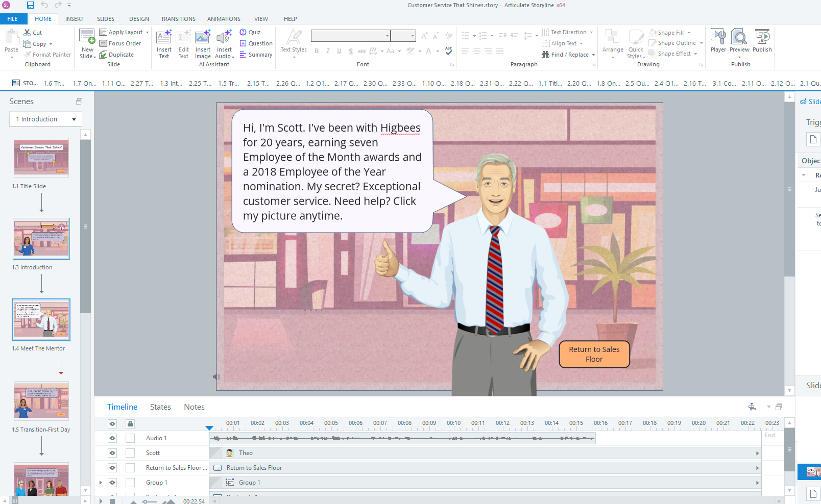This screenshot has height=504, width=821.
Task: Toggle visibility eye for Scott layer
Action: point(112,453)
